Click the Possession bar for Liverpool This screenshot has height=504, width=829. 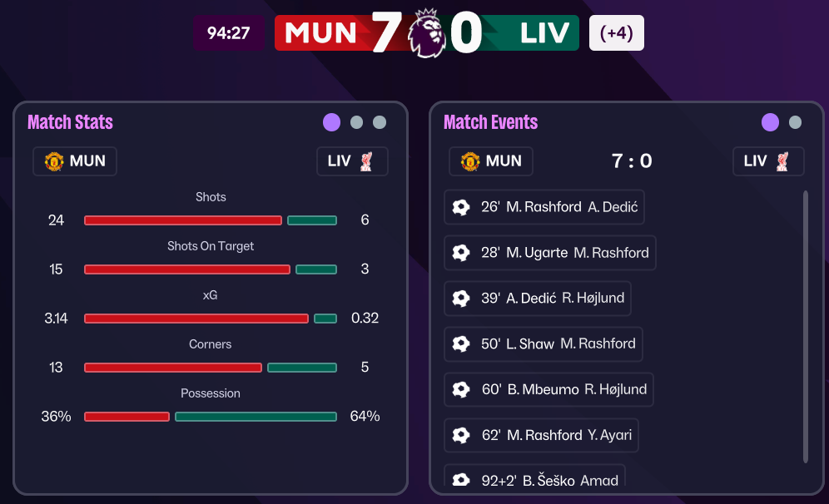(256, 417)
